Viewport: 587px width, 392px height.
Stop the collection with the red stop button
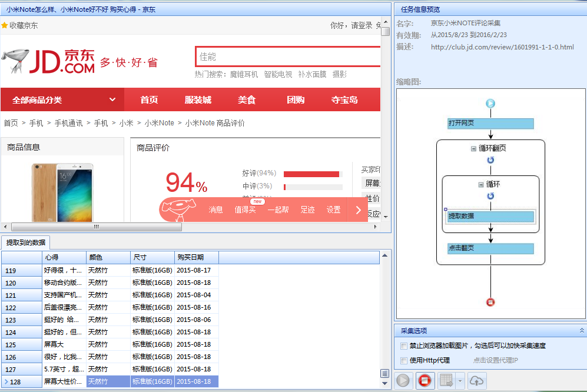[425, 381]
